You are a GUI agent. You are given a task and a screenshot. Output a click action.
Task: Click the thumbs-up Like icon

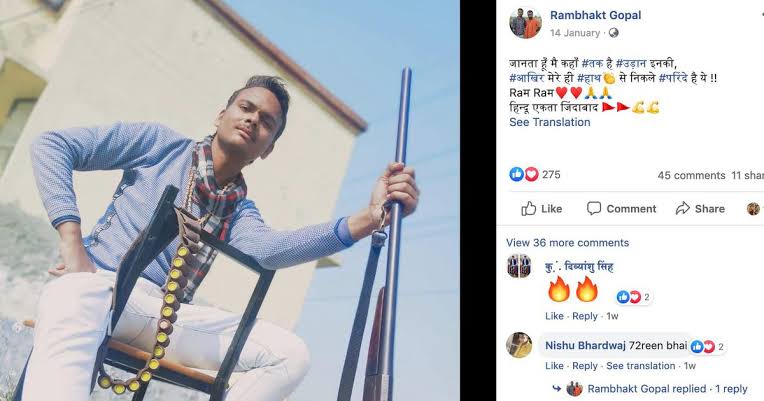click(x=529, y=209)
